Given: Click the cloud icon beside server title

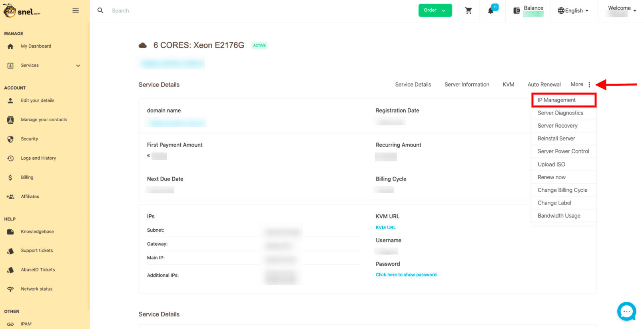Looking at the screenshot, I should (143, 46).
